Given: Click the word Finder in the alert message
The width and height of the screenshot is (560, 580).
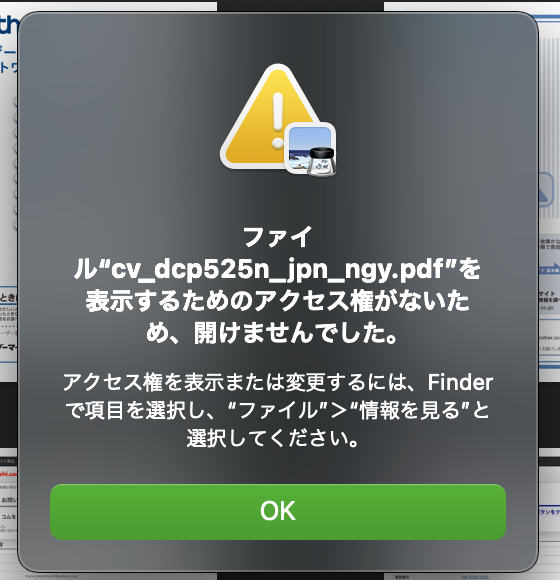Looking at the screenshot, I should (460, 382).
